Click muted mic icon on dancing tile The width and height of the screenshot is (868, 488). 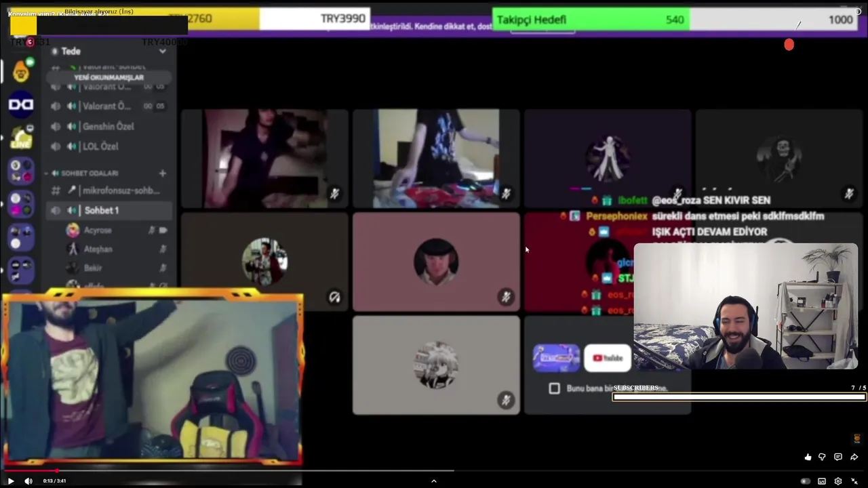(x=334, y=194)
